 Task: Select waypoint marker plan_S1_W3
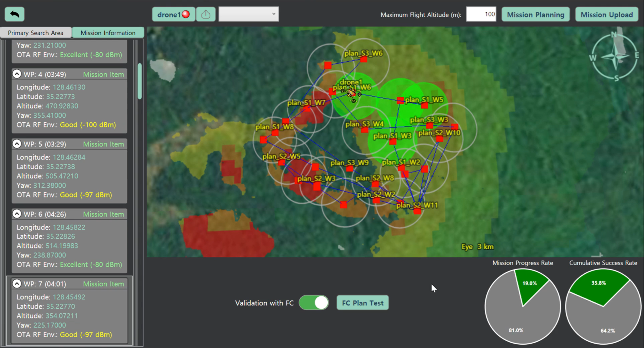click(393, 141)
